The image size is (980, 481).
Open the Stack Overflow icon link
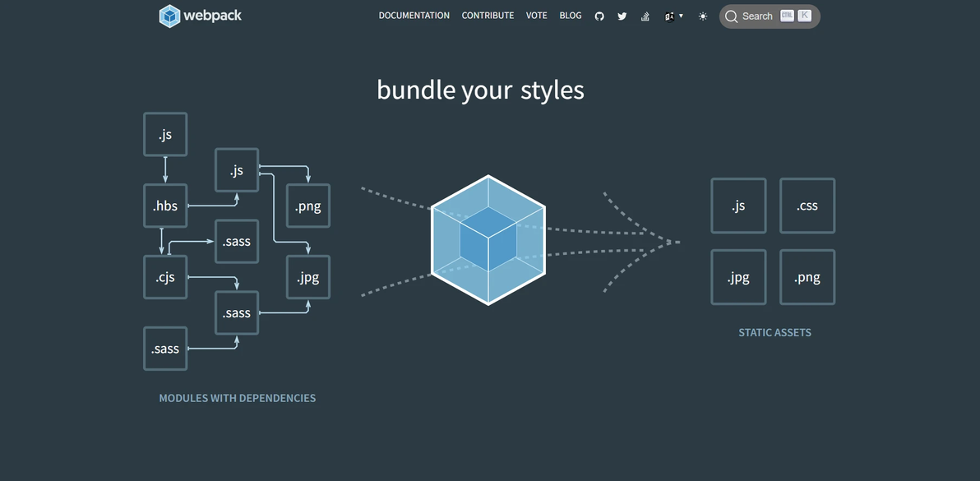645,16
